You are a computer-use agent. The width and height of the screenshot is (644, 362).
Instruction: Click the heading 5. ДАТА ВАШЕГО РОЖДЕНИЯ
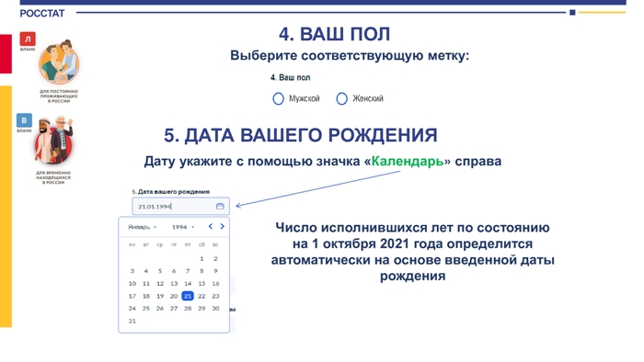click(301, 135)
